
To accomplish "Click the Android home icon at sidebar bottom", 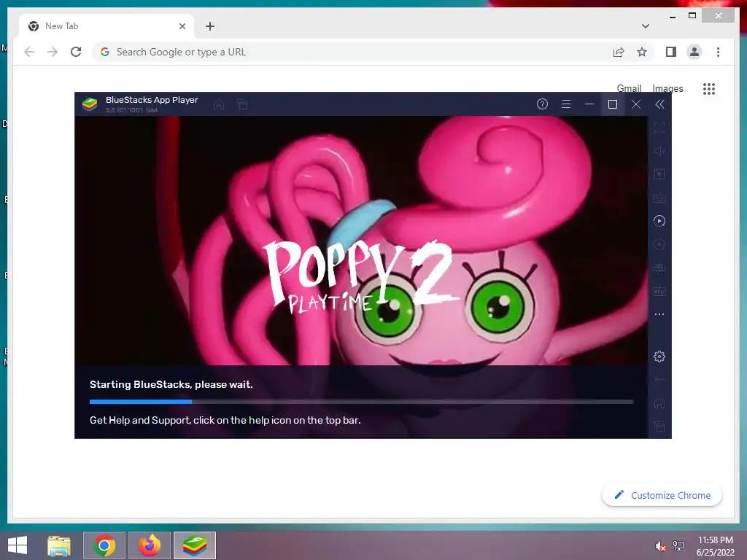I will pyautogui.click(x=659, y=404).
